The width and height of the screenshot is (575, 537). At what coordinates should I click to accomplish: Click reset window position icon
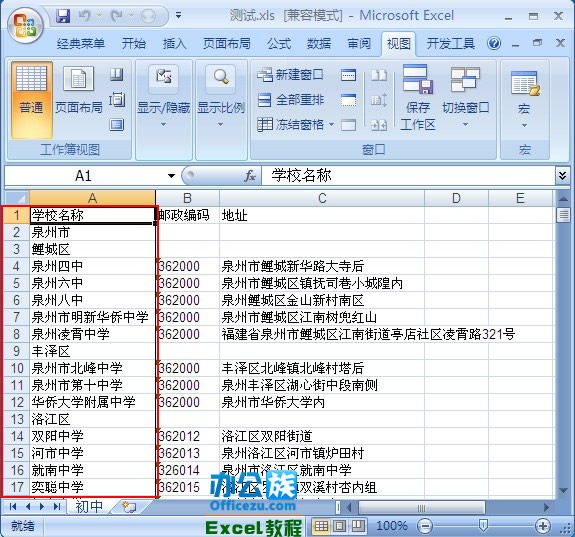coord(379,125)
